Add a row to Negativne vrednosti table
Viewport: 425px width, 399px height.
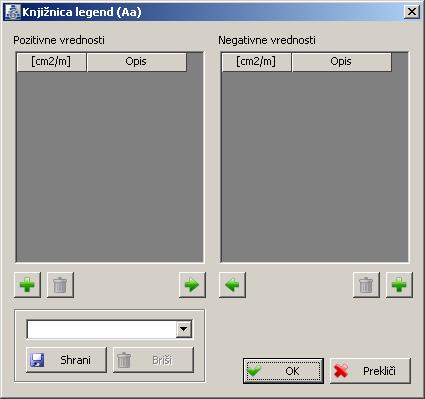[399, 285]
